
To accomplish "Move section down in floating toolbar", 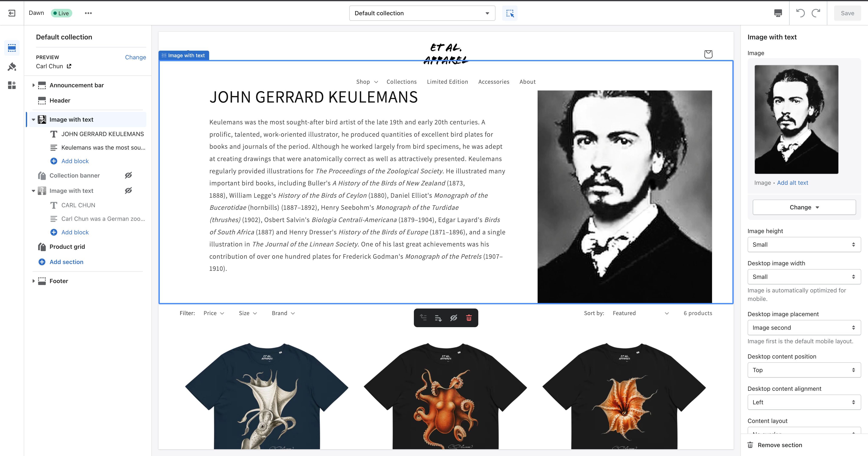I will click(438, 318).
